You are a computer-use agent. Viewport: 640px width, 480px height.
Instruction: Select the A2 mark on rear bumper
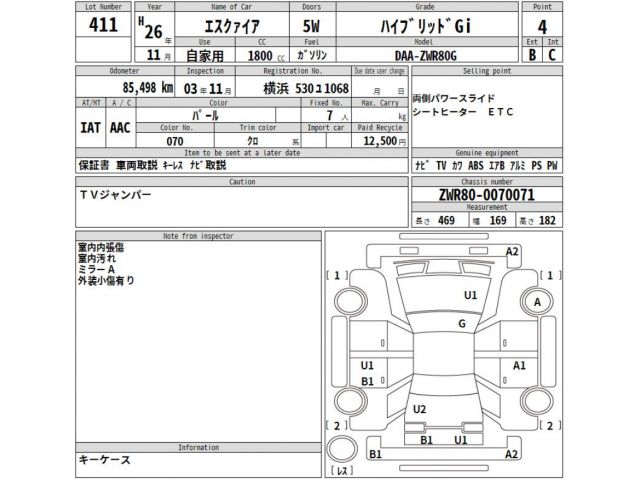(511, 454)
